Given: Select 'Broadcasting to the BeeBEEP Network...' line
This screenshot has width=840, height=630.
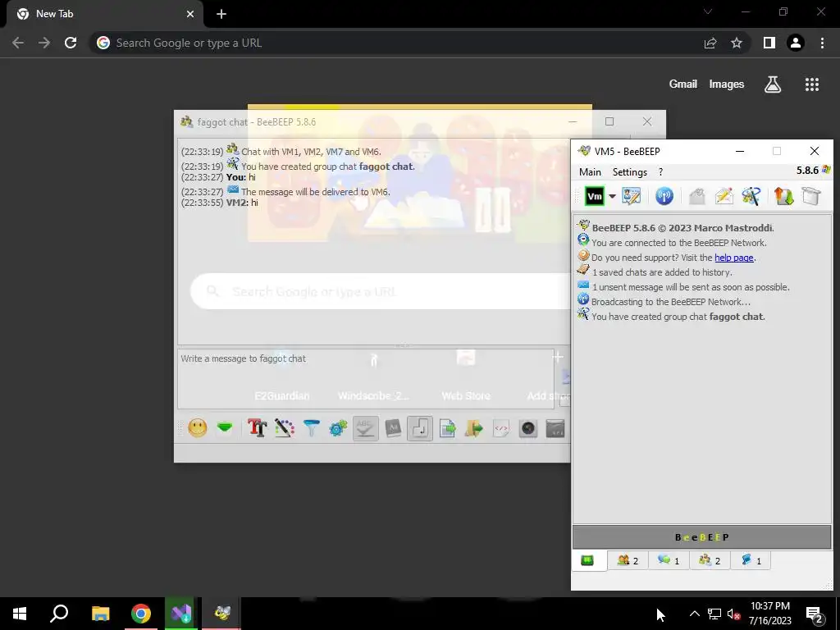Looking at the screenshot, I should (671, 302).
